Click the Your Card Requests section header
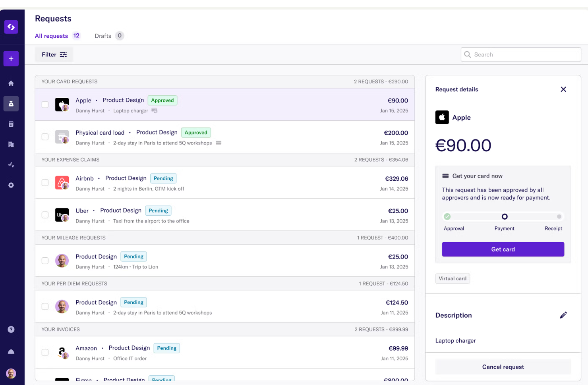Screen dimensions: 588x392 [225, 81]
